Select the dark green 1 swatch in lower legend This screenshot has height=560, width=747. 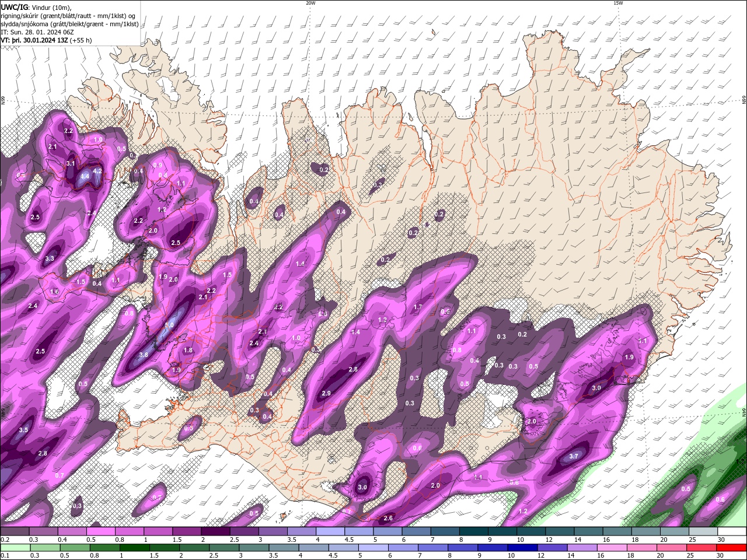coord(135,548)
